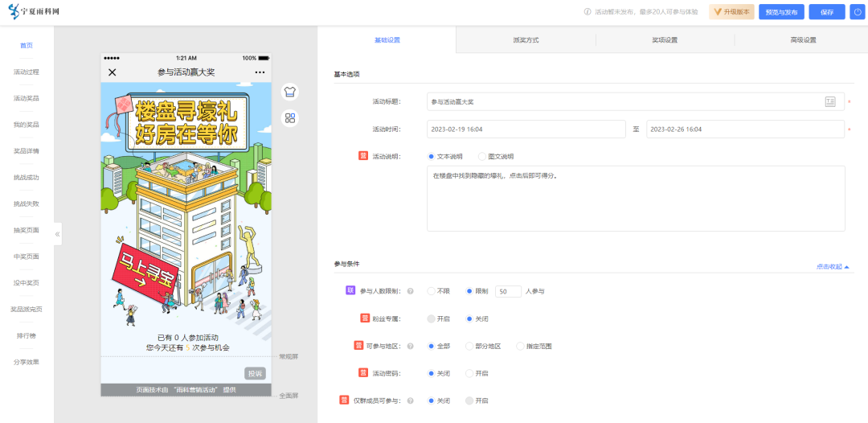The image size is (868, 423).
Task: Open the four-squares template icon
Action: [x=290, y=118]
